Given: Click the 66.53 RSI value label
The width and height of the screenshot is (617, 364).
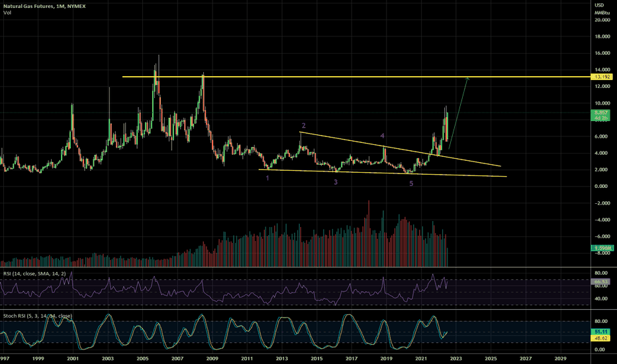Looking at the screenshot, I should 601,282.
